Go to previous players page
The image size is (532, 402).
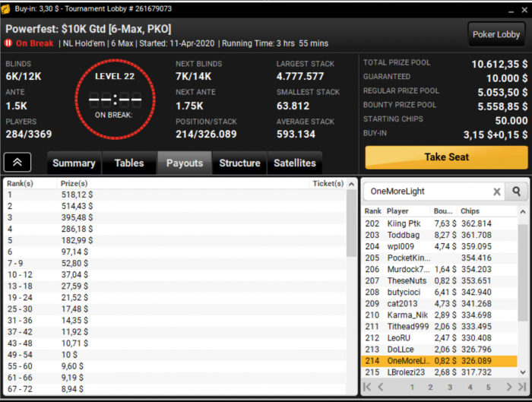click(x=381, y=387)
